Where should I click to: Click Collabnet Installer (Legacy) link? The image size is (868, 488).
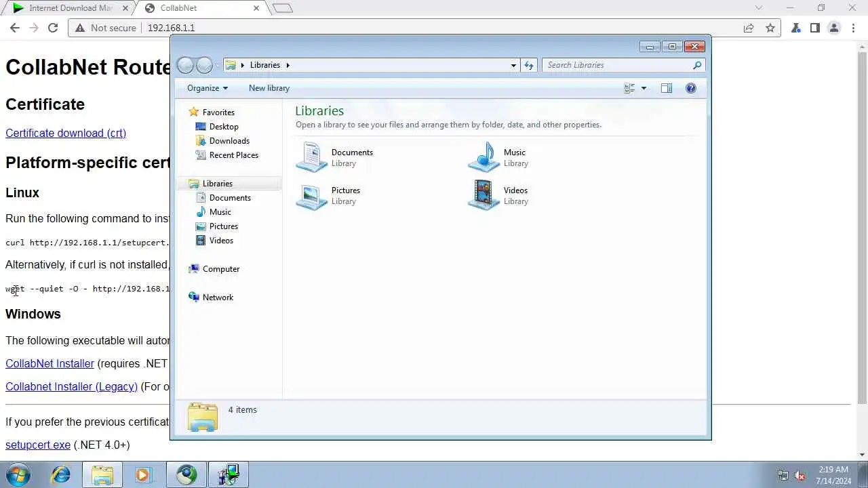(x=71, y=386)
